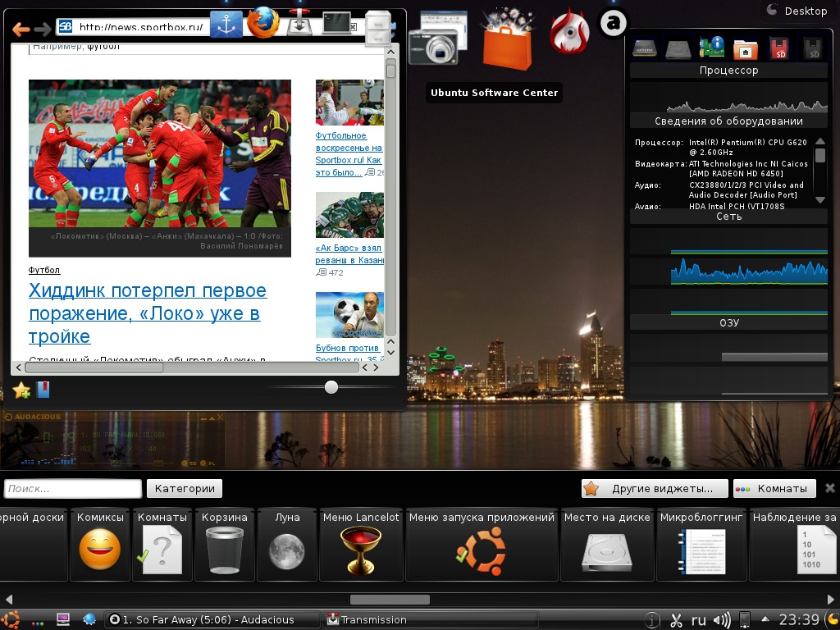
Task: Add the Комиксы widget
Action: 100,545
